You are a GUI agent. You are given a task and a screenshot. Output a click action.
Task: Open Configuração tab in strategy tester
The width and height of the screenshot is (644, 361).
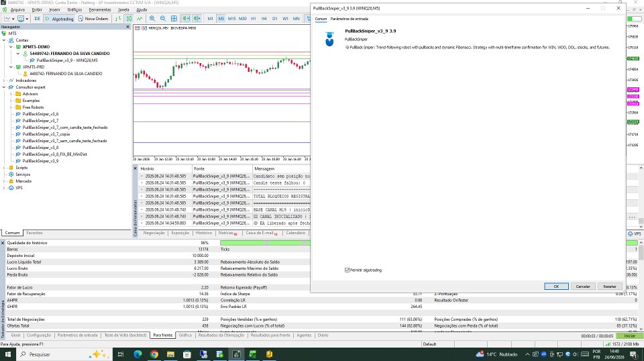[39, 335]
